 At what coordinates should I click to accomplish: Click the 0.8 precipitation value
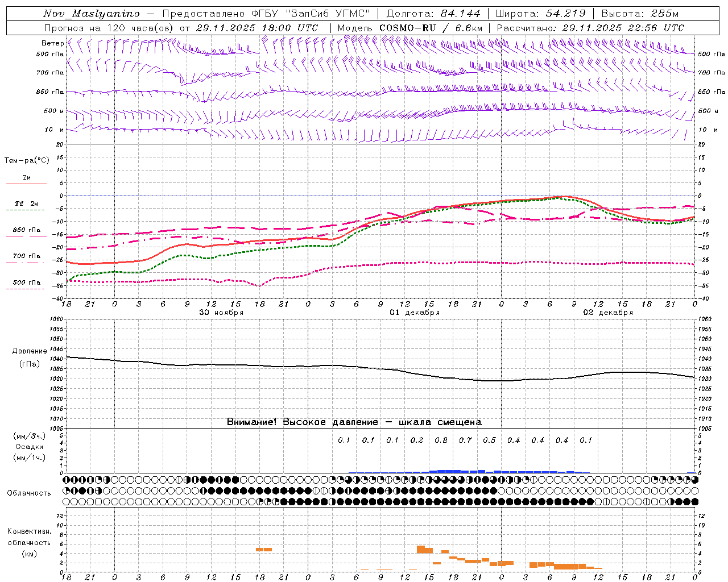click(441, 440)
